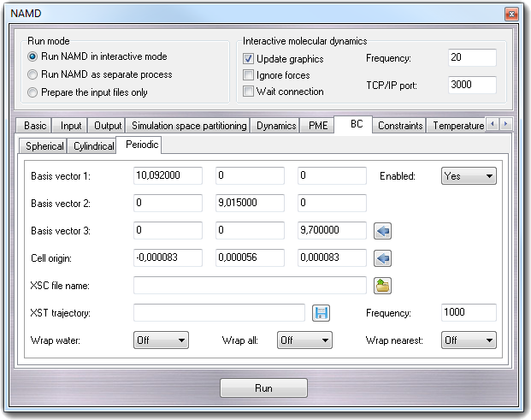This screenshot has width=531, height=420.
Task: Select the Spherical sub-tab
Action: (x=44, y=146)
